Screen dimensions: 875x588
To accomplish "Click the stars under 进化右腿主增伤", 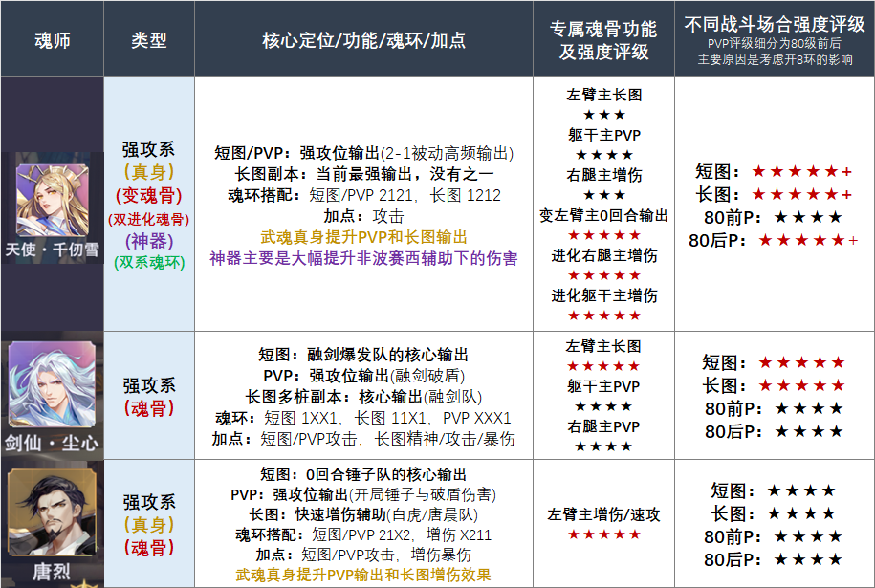I will tap(603, 275).
